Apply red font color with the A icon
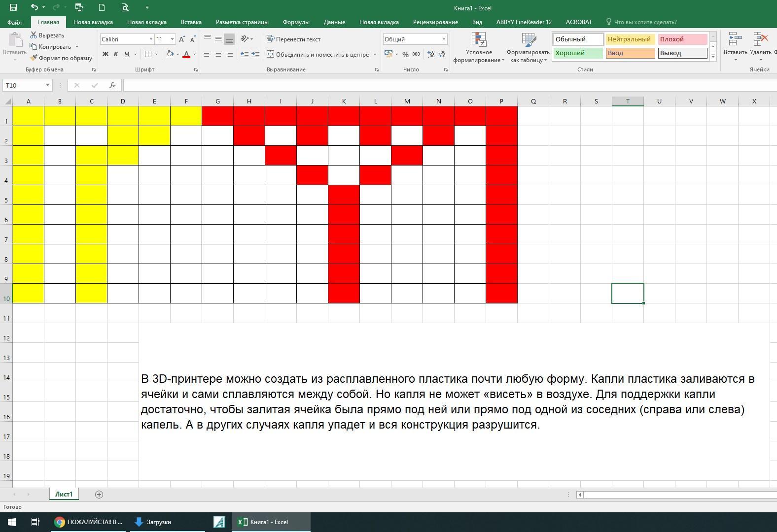Viewport: 777px width, 532px height. tap(186, 54)
